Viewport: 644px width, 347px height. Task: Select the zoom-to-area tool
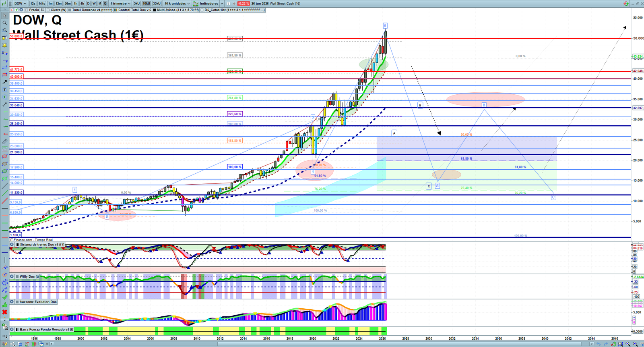tap(4, 30)
